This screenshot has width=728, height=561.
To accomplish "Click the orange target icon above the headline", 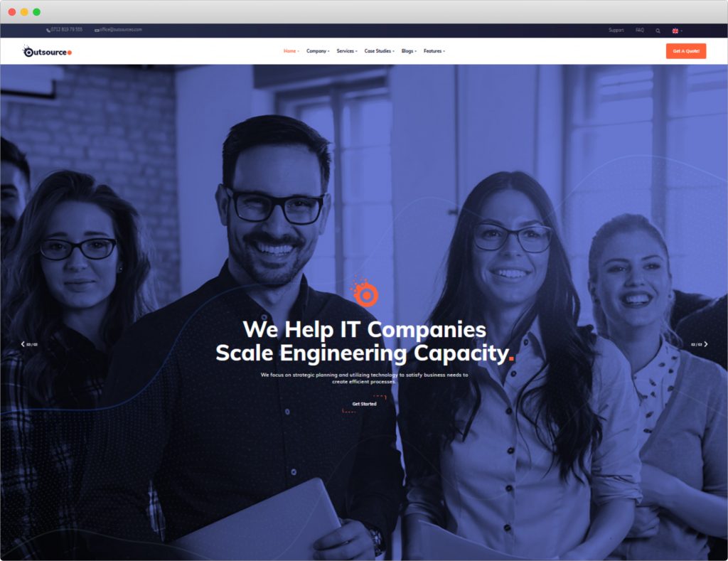I will 365,292.
